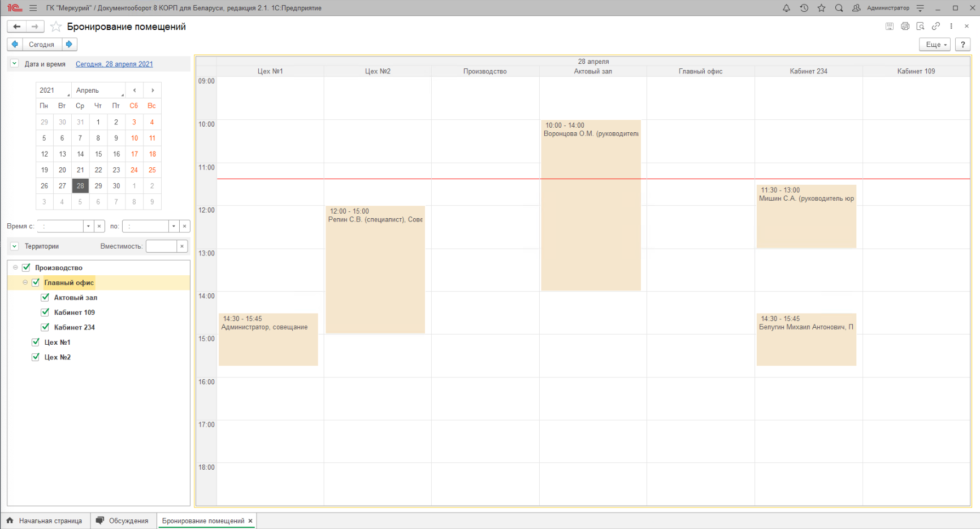Image resolution: width=980 pixels, height=529 pixels.
Task: Click the Сегодня, 28 апреля 2021 link
Action: click(x=114, y=64)
